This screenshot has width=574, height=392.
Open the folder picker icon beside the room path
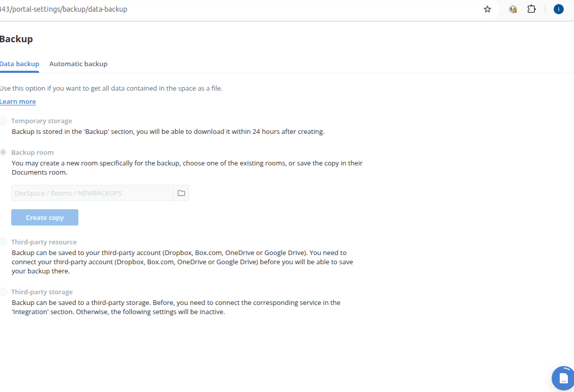pyautogui.click(x=181, y=193)
